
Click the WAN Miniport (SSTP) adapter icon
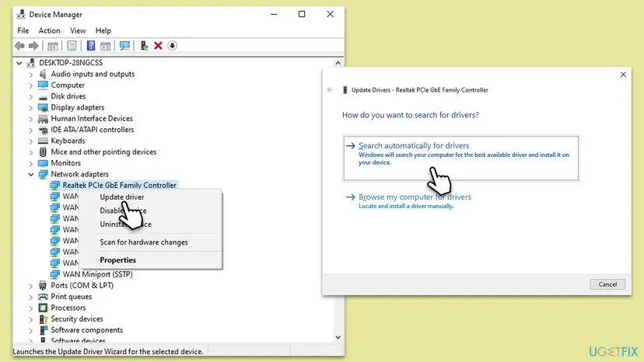point(54,274)
